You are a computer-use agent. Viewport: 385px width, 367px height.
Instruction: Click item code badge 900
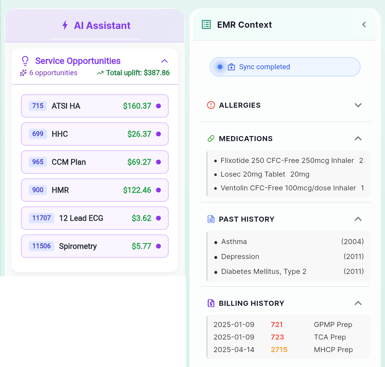pos(38,190)
